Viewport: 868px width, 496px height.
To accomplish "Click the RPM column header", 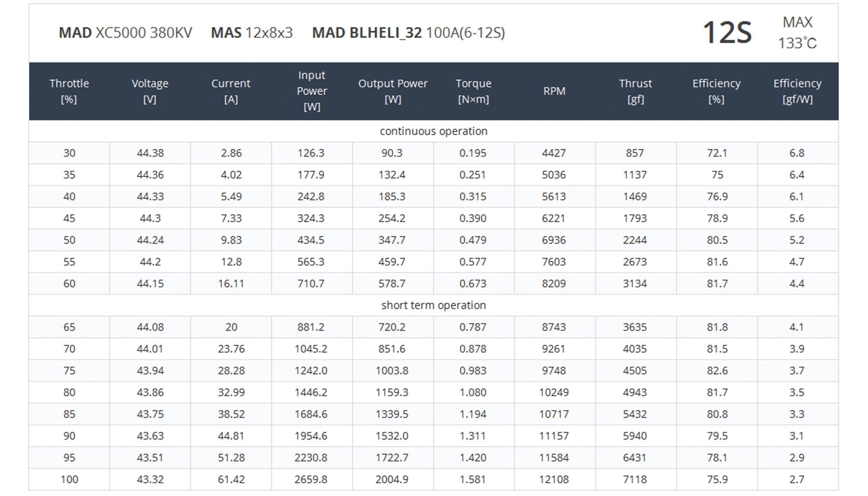I will pos(554,91).
